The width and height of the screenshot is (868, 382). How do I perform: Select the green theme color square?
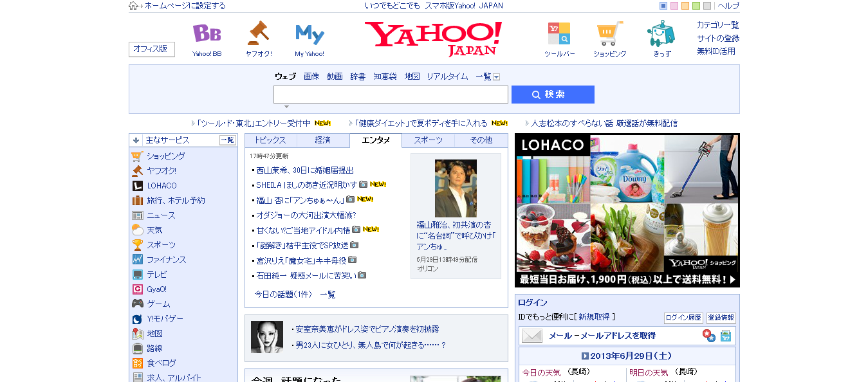coord(696,6)
